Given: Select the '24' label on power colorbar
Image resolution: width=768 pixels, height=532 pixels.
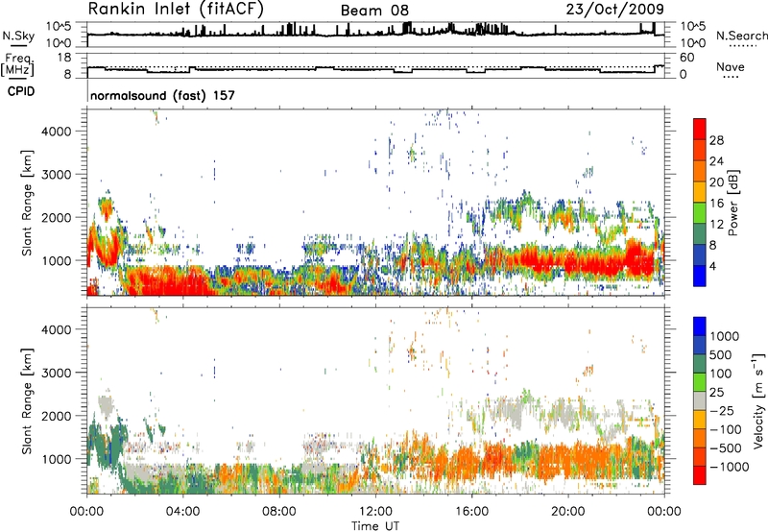Looking at the screenshot, I should click(x=716, y=161).
